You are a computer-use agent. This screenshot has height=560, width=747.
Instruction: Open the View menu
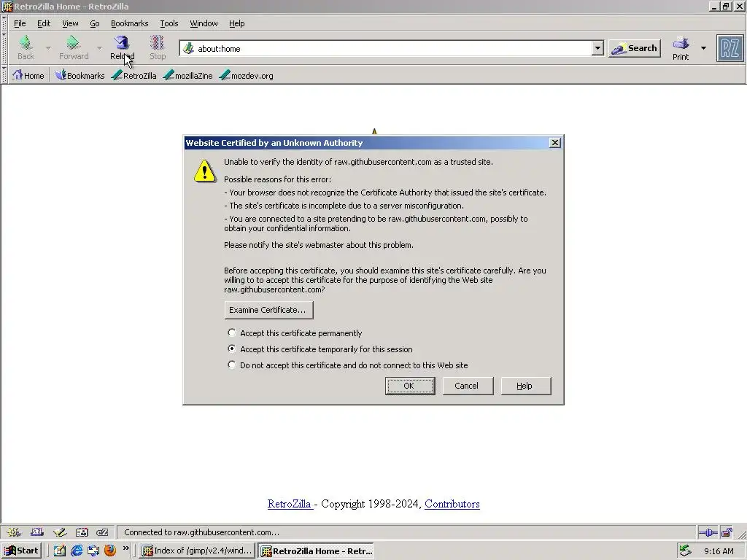70,23
